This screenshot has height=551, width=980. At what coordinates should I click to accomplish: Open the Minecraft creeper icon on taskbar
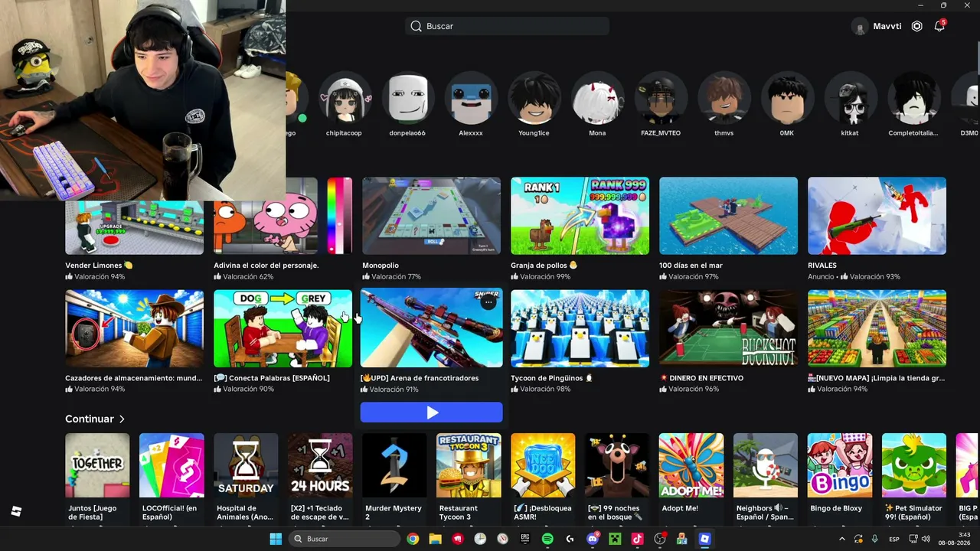pyautogui.click(x=615, y=539)
